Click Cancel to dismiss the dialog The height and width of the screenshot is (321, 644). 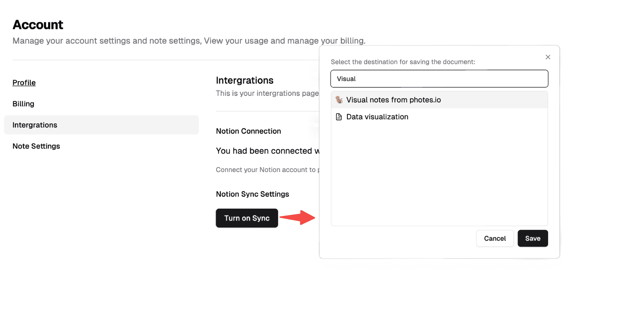pos(495,238)
